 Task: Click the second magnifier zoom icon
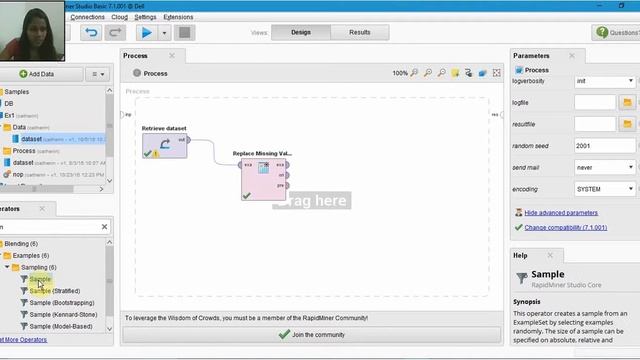(x=428, y=73)
